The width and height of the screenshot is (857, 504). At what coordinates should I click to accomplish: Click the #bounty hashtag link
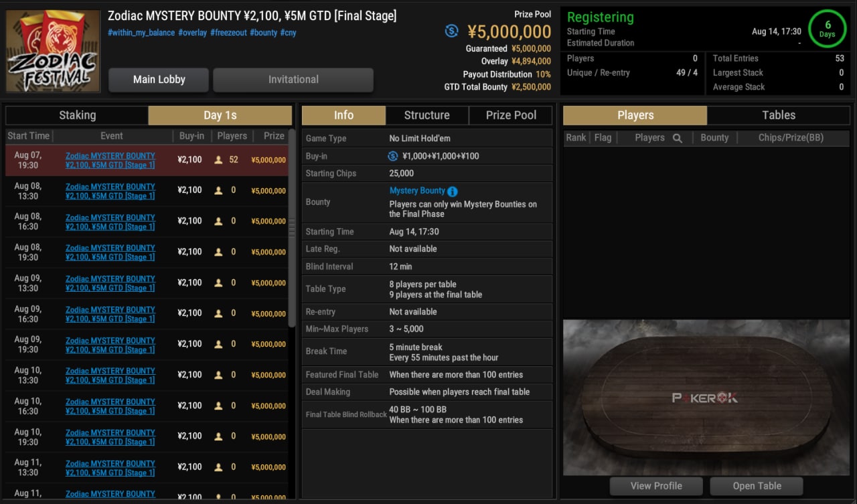tap(263, 33)
